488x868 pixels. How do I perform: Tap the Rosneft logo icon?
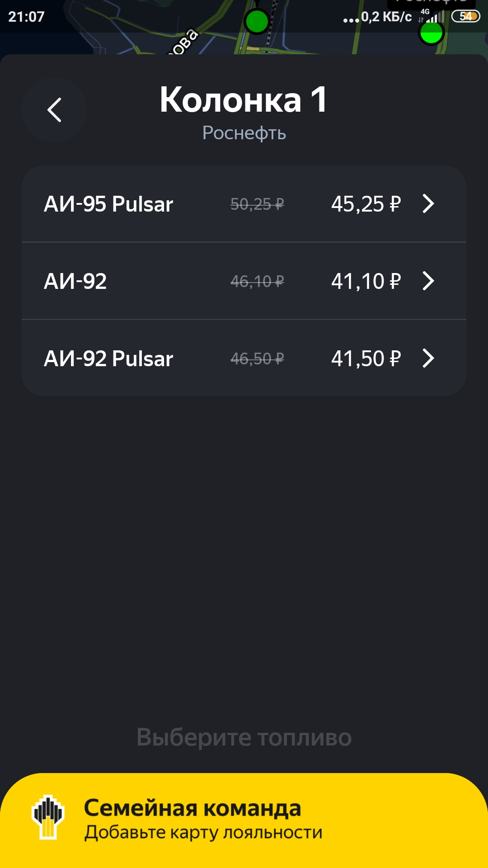[x=48, y=817]
